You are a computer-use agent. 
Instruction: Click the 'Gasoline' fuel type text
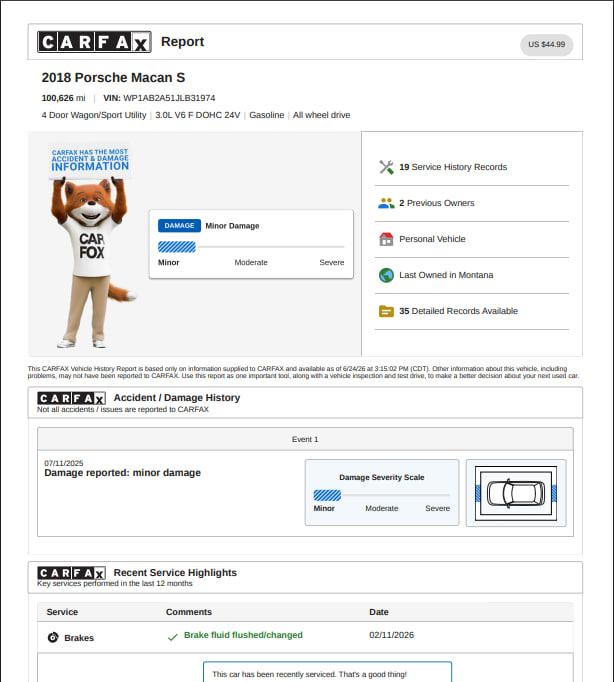coord(267,115)
